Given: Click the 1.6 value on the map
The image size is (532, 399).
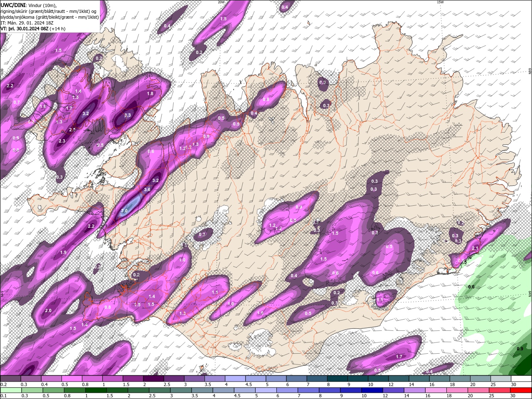Looking at the screenshot, I should click(43, 107).
